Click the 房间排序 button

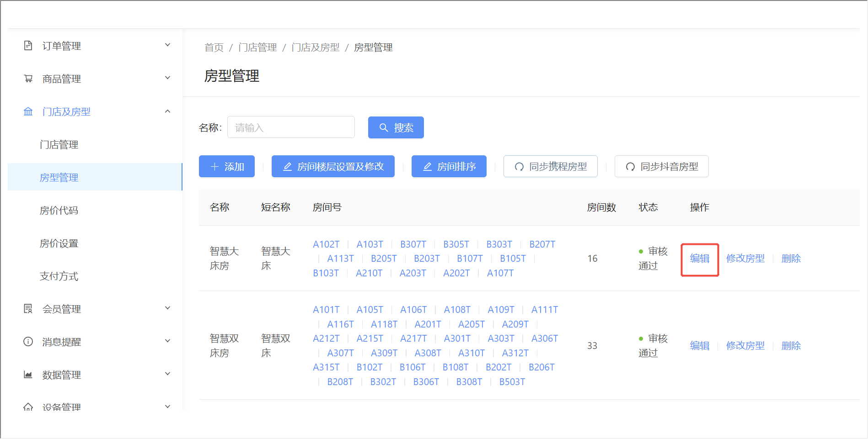pyautogui.click(x=449, y=166)
